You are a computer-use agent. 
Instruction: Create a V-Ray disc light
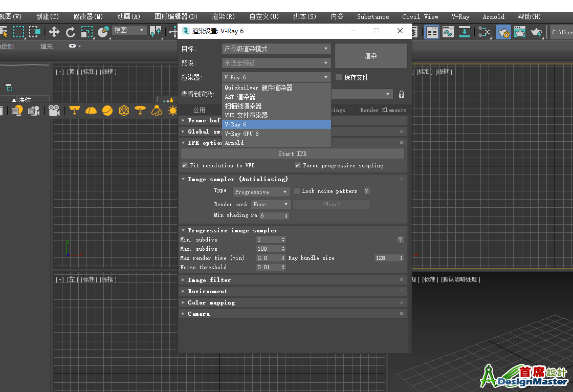pos(140,111)
